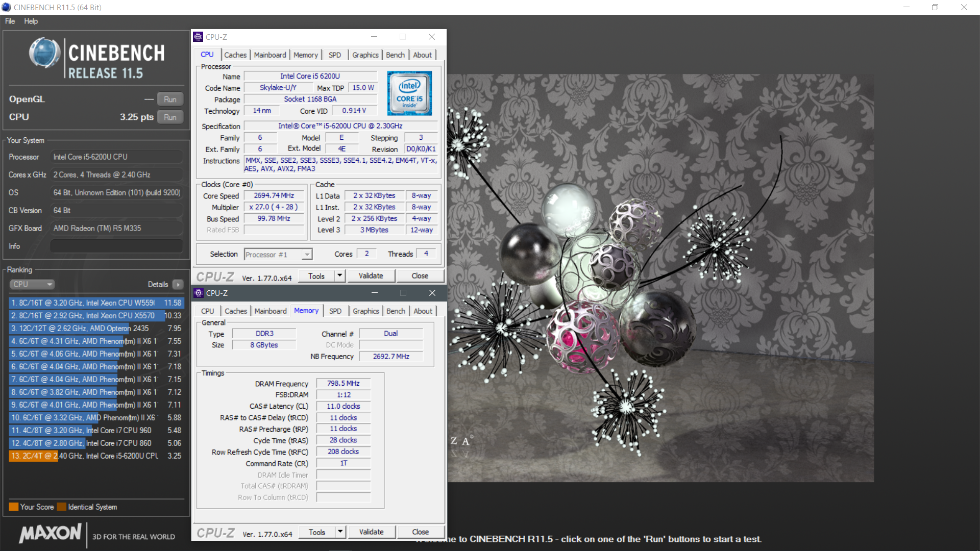Click Validate in bottom CPU-Z window
Viewport: 980px width, 551px height.
371,532
